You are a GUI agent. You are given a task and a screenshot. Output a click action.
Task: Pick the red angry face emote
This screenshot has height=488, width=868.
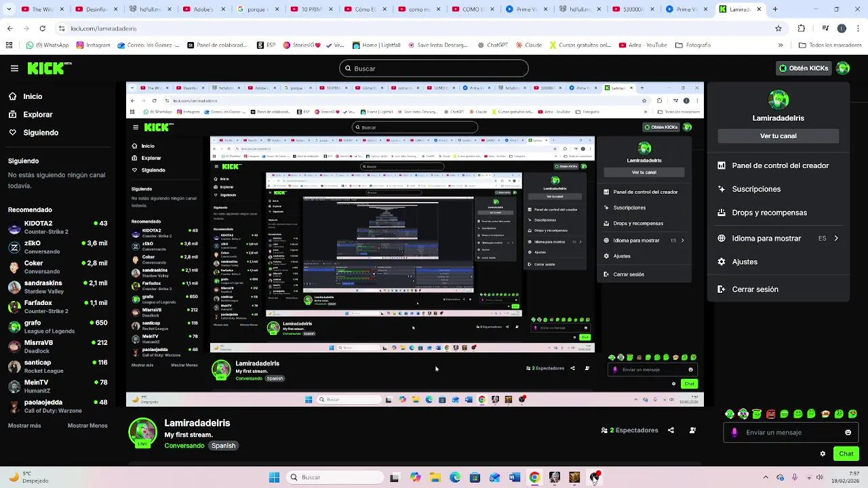(770, 414)
